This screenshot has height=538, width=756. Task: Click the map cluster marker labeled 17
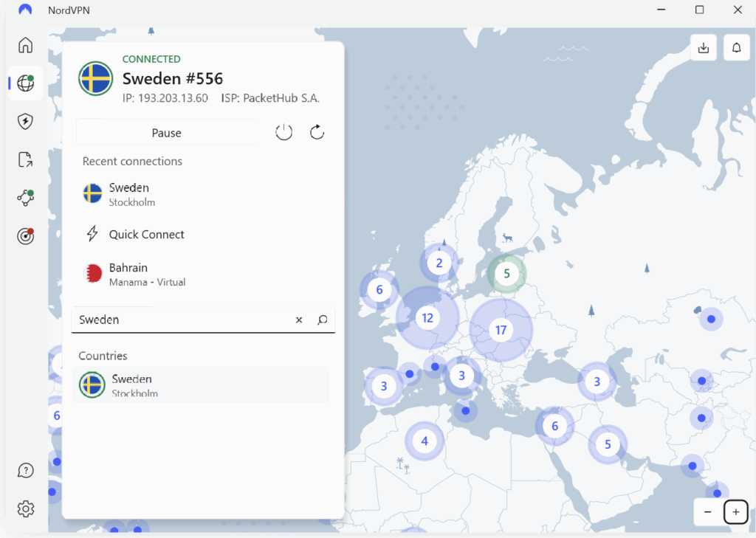click(x=501, y=330)
